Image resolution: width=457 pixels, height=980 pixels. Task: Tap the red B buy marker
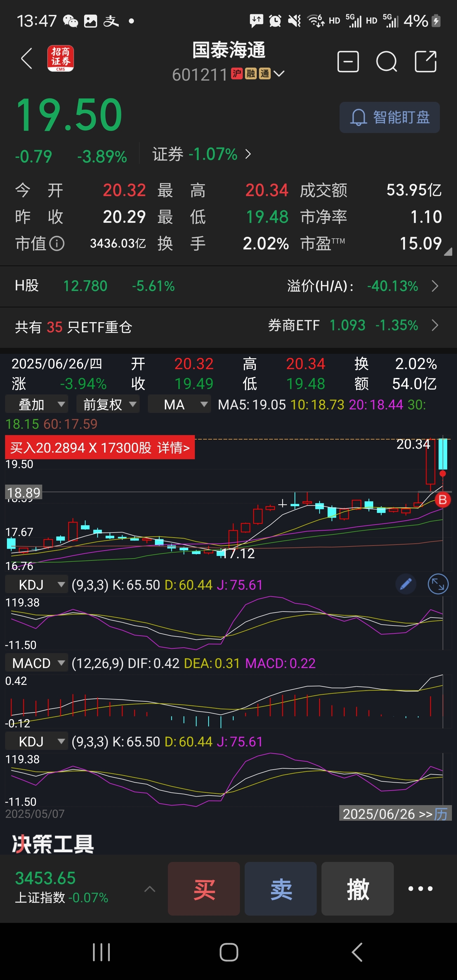442,500
